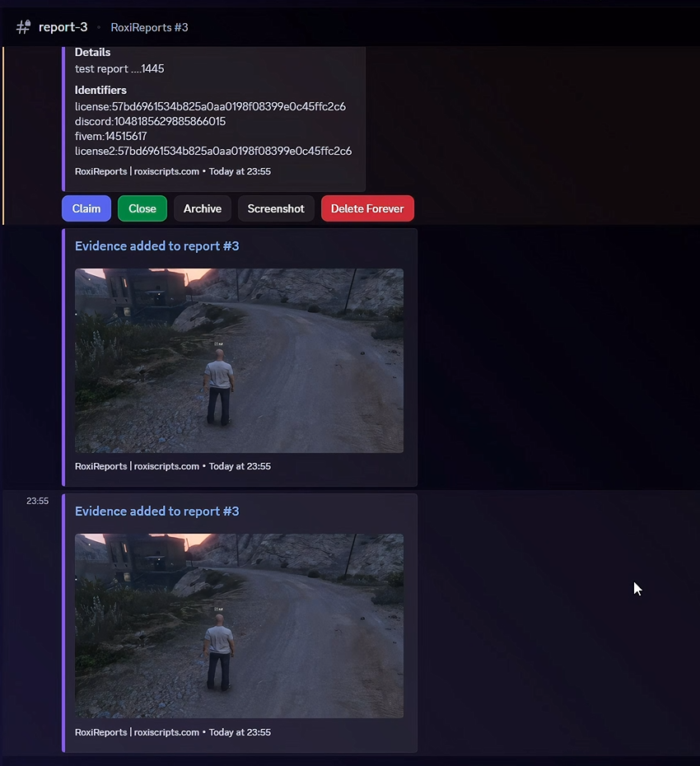Click the Screenshot button
The image size is (700, 766).
pos(276,208)
